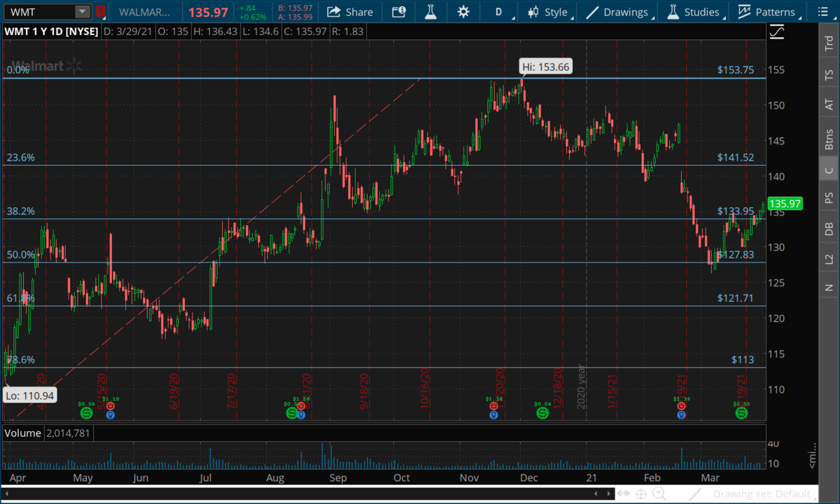
Task: Click the green $0.54 dividend icon in December
Action: (x=542, y=414)
